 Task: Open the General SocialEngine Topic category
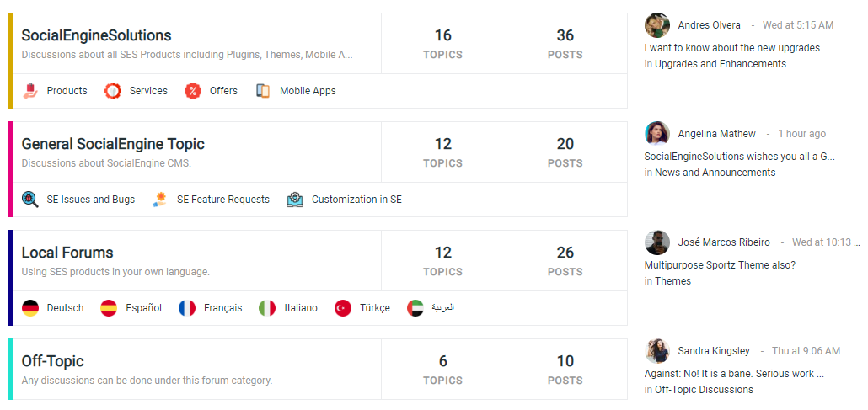pos(113,144)
